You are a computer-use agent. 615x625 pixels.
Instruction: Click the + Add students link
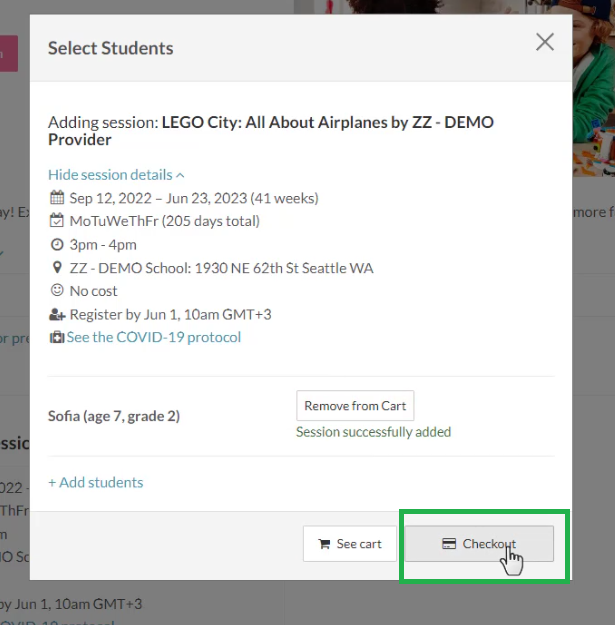pyautogui.click(x=96, y=482)
